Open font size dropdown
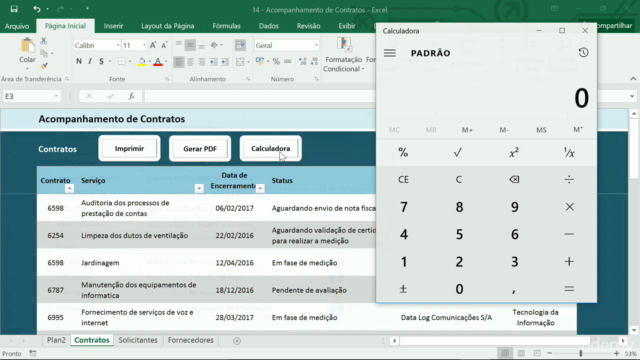The width and height of the screenshot is (640, 360). [144, 45]
